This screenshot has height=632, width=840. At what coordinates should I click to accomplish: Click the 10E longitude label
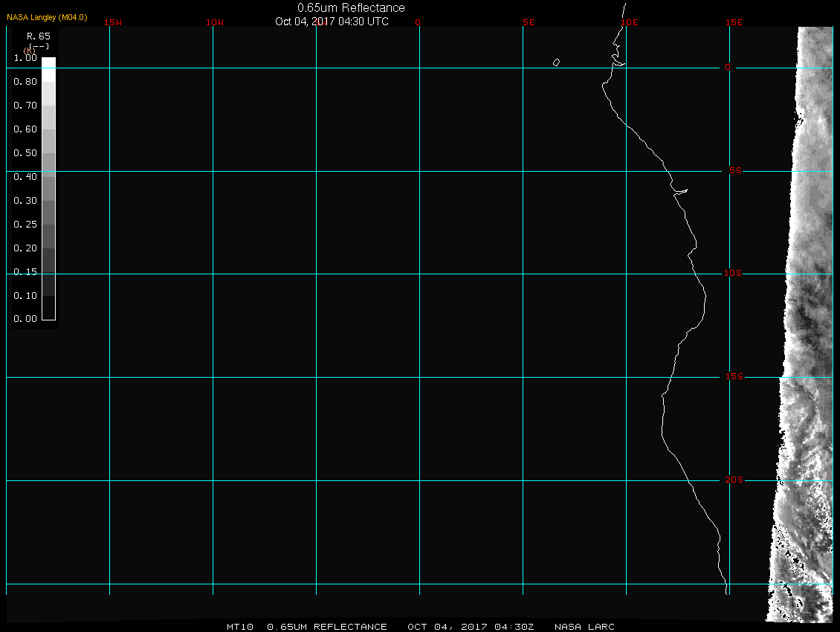[630, 22]
